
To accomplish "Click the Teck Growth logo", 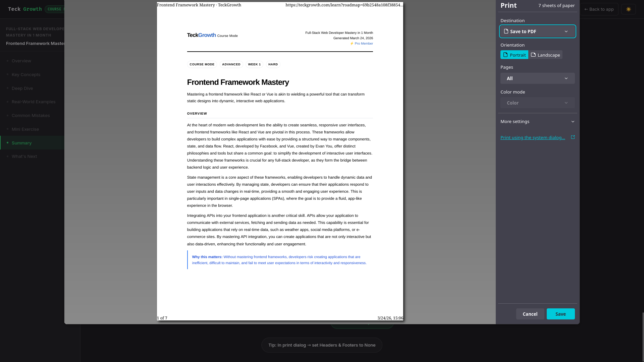I will pyautogui.click(x=25, y=9).
